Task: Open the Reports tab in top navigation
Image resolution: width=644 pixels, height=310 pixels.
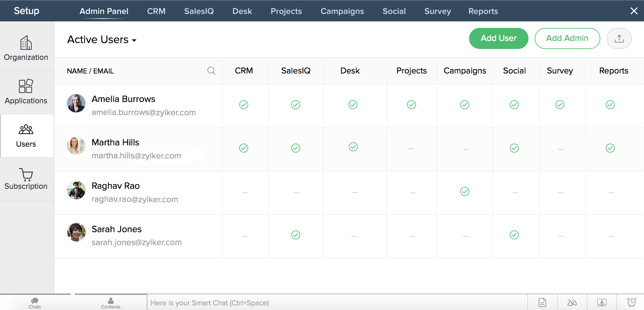Action: [483, 11]
